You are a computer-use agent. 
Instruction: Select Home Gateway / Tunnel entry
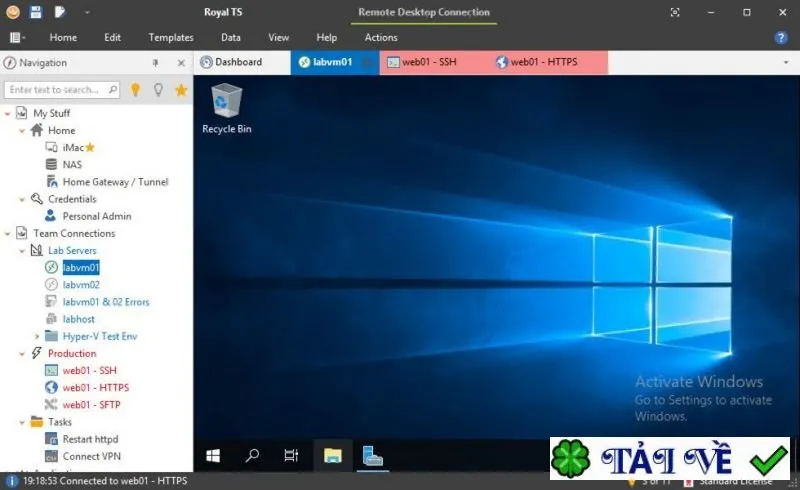pyautogui.click(x=115, y=182)
